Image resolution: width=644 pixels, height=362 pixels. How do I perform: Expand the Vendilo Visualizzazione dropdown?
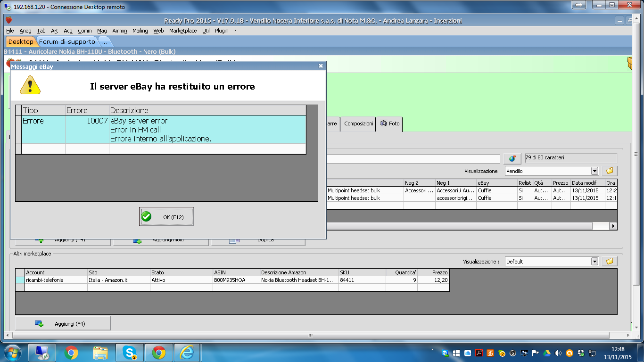click(x=594, y=171)
